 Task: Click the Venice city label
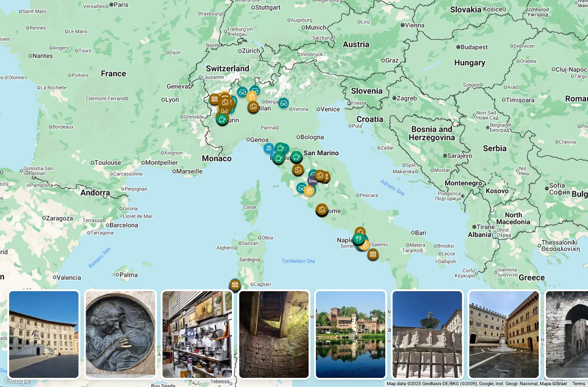[x=330, y=109]
